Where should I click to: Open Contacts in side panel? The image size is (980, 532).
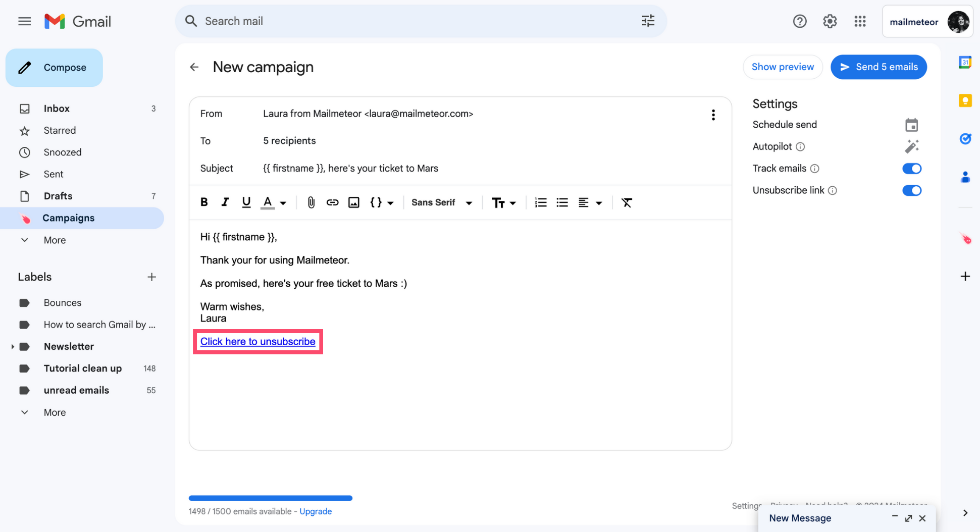pos(965,177)
